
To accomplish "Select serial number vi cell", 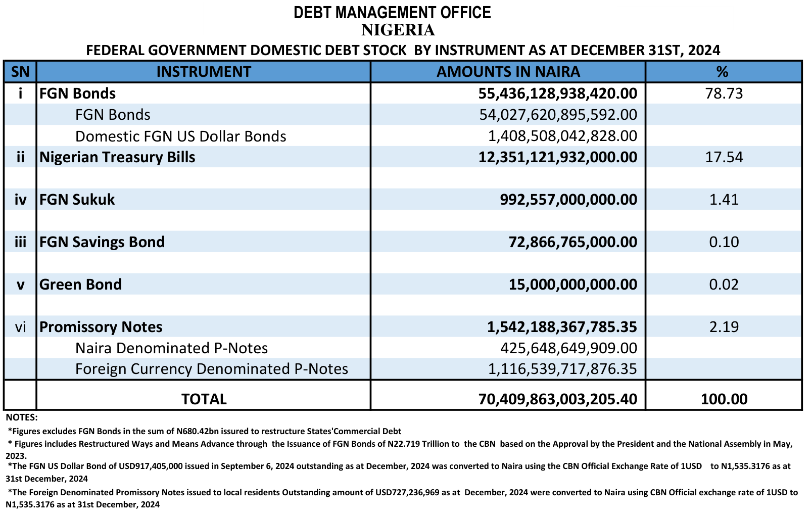I will pos(20,327).
